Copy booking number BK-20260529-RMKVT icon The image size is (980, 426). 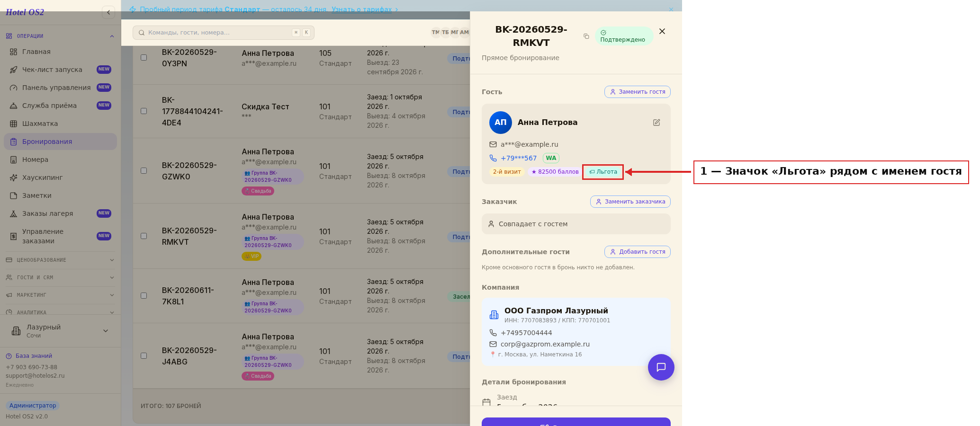[x=586, y=36]
